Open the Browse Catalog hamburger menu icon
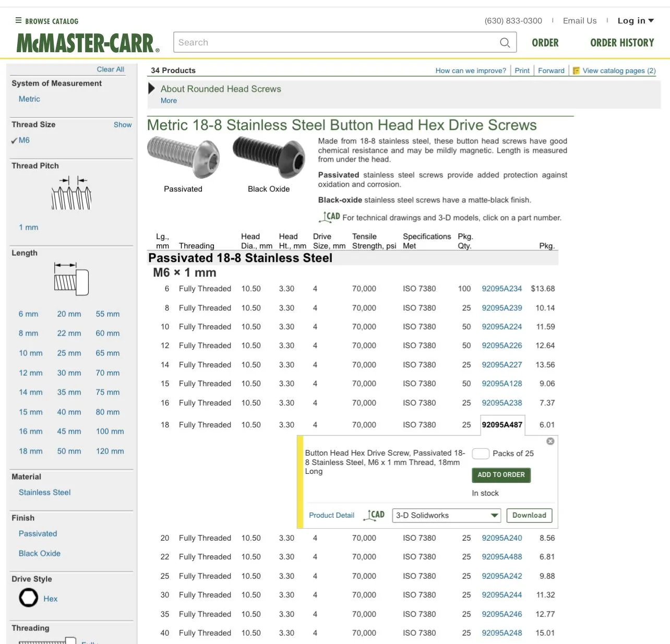 point(18,21)
